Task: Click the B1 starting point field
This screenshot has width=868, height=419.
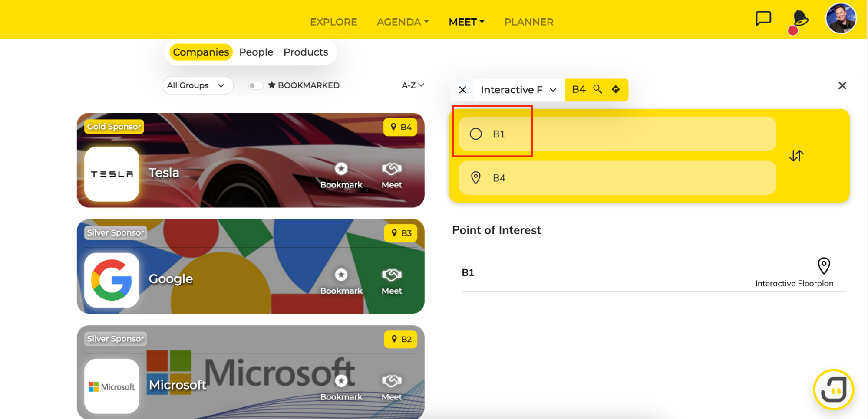Action: click(617, 134)
